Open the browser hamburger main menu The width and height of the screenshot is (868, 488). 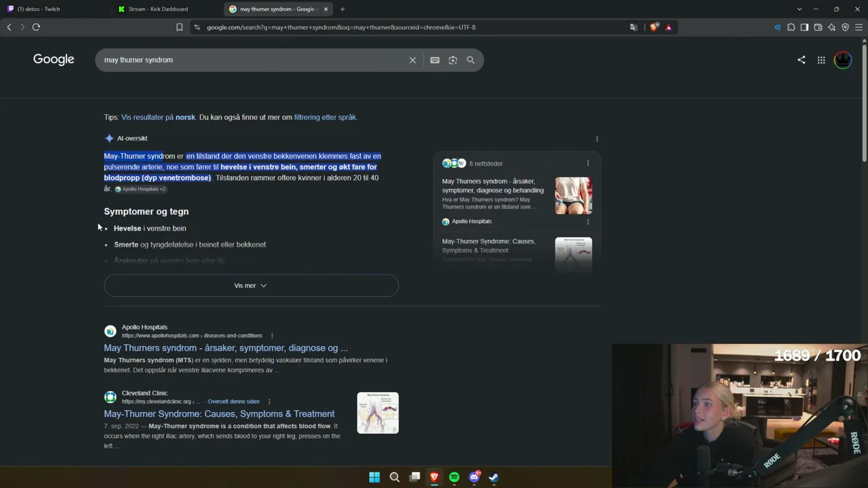[859, 27]
